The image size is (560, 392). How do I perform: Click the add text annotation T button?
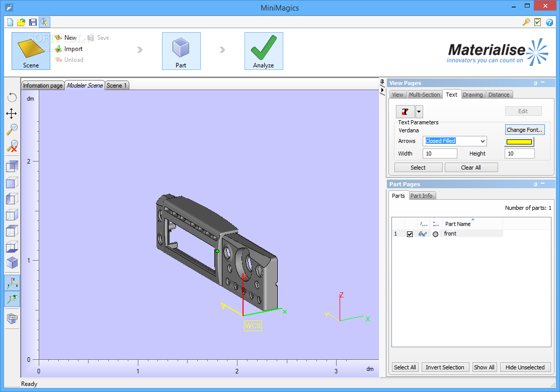pos(406,112)
